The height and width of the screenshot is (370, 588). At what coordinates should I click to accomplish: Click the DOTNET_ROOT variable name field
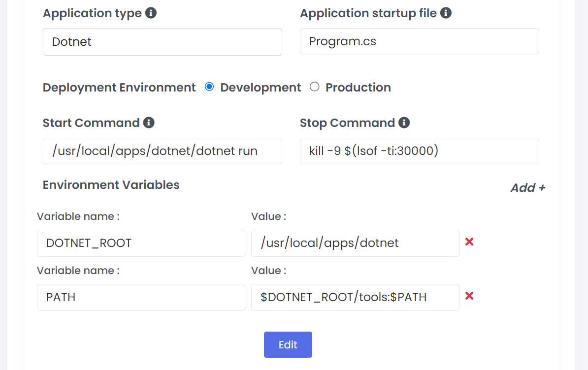click(x=141, y=243)
